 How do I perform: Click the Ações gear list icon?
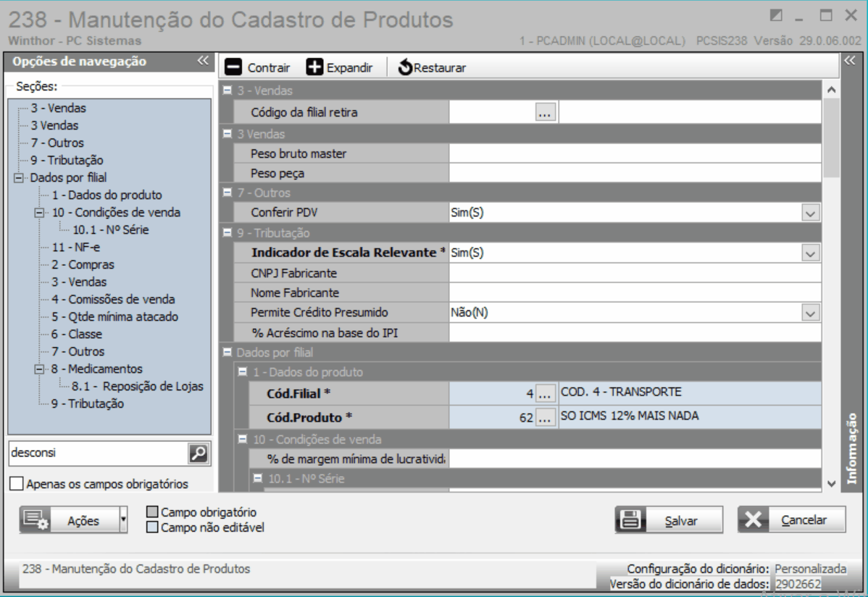click(36, 520)
